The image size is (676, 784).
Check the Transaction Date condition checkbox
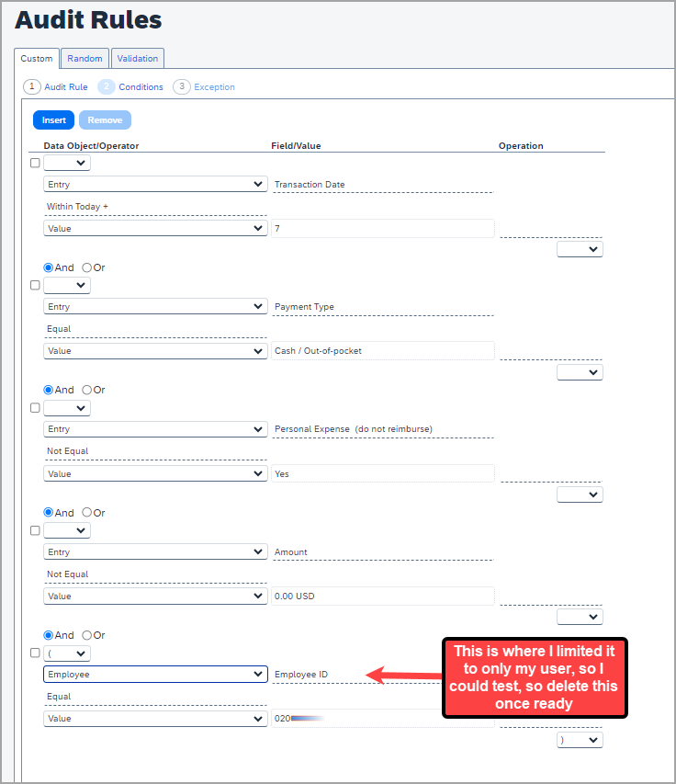tap(35, 163)
